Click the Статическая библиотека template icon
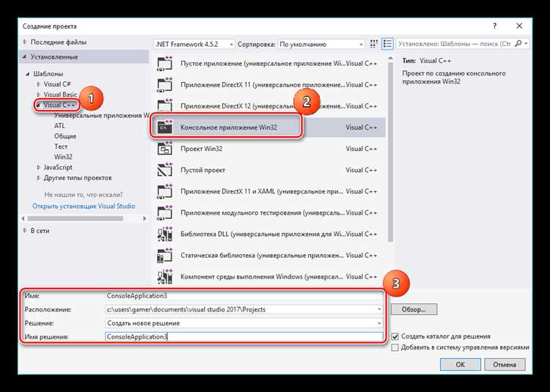The width and height of the screenshot is (550, 392). click(x=165, y=256)
